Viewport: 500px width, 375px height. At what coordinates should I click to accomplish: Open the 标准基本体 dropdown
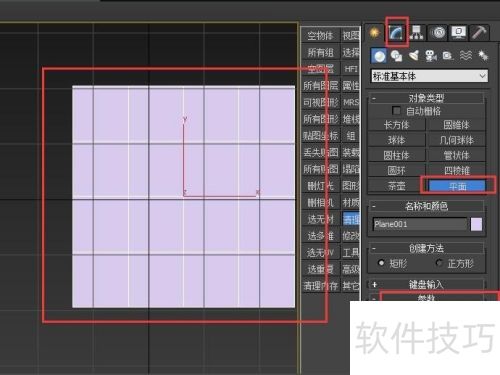tap(430, 76)
